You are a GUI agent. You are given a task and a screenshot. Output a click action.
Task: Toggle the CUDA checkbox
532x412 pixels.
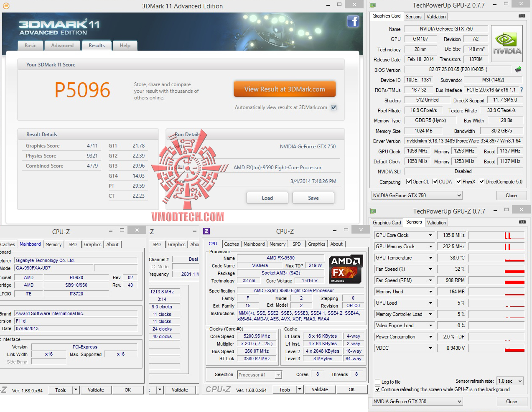click(x=435, y=182)
